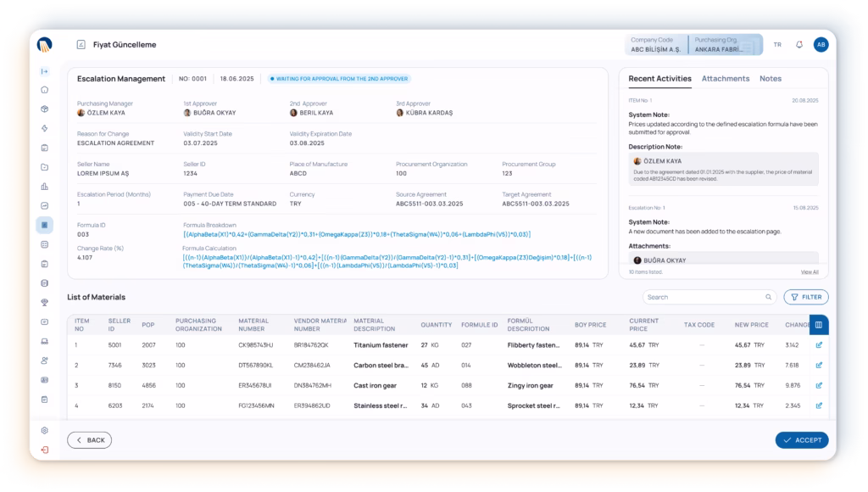Switch to the Notes tab
This screenshot has height=492, width=868.
[x=771, y=79]
